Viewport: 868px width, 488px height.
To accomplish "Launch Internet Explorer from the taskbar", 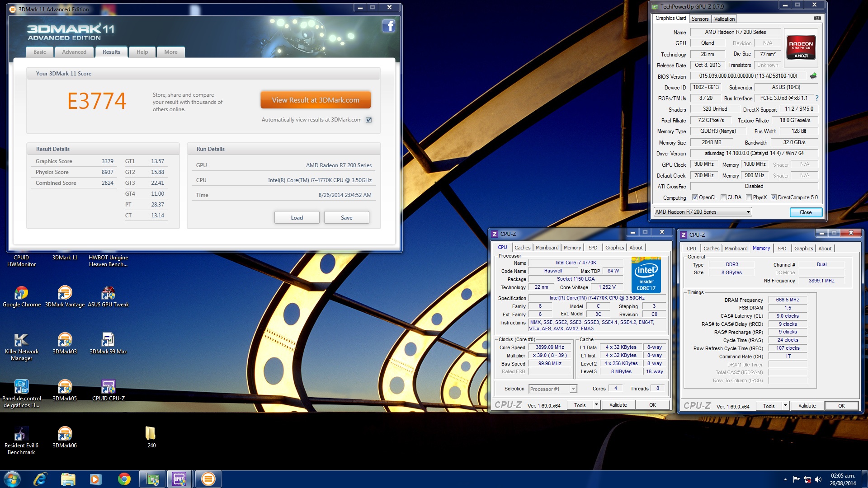I will [x=40, y=479].
